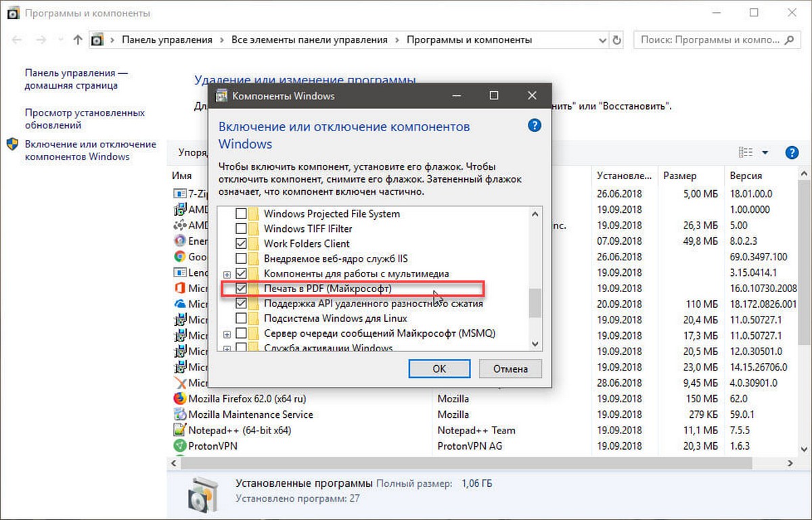The image size is (812, 520).
Task: Click the Компоненты Windows title bar icon
Action: [221, 95]
